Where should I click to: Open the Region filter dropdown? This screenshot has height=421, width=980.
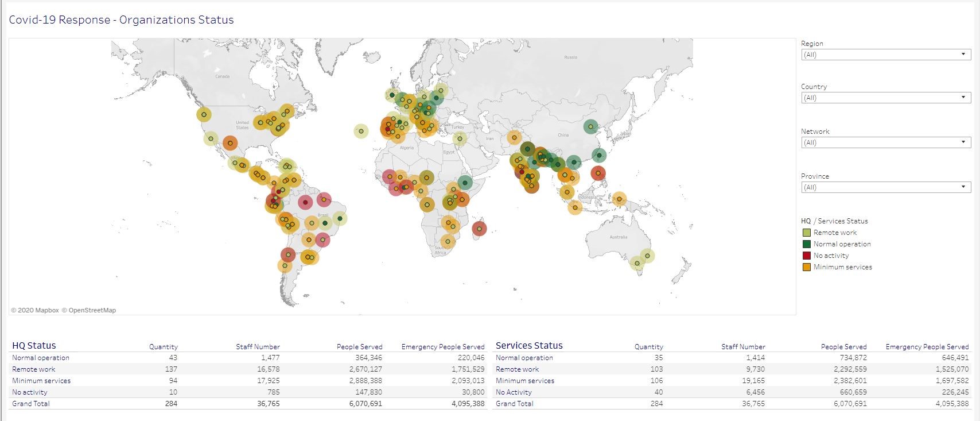coord(886,55)
